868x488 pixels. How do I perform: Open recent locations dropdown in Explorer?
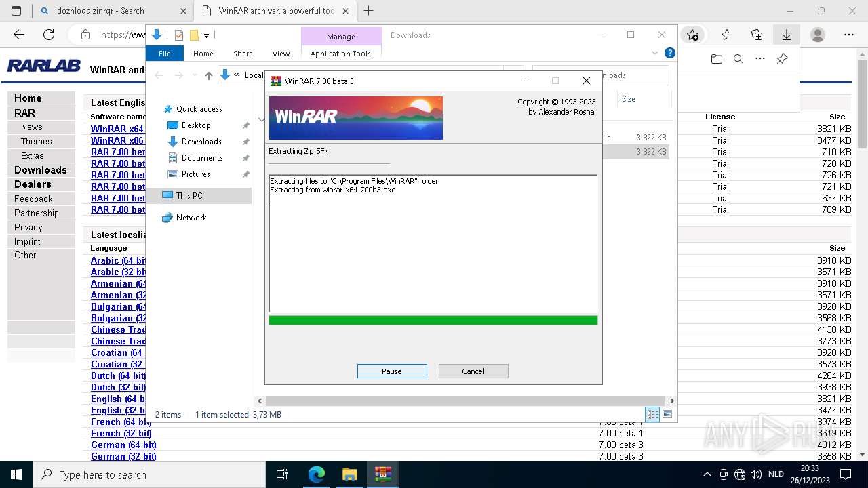[195, 75]
